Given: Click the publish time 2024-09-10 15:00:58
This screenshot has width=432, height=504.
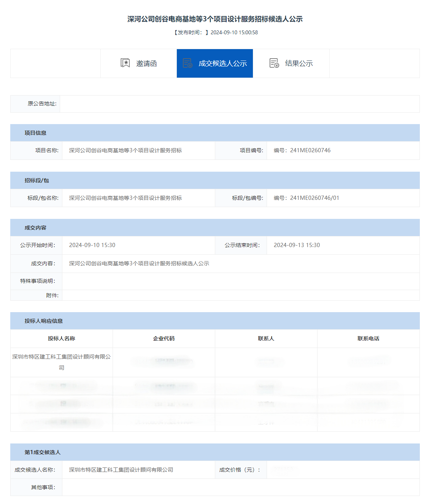Looking at the screenshot, I should coord(234,32).
